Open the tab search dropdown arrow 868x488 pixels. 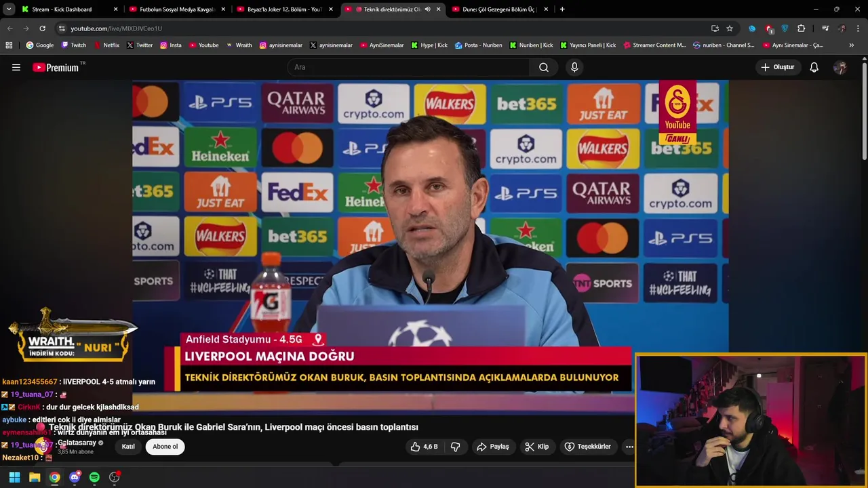tap(8, 9)
